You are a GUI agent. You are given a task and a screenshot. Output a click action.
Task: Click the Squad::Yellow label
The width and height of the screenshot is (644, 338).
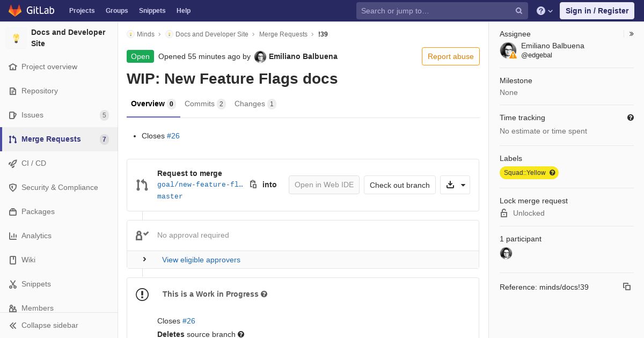[x=529, y=173]
